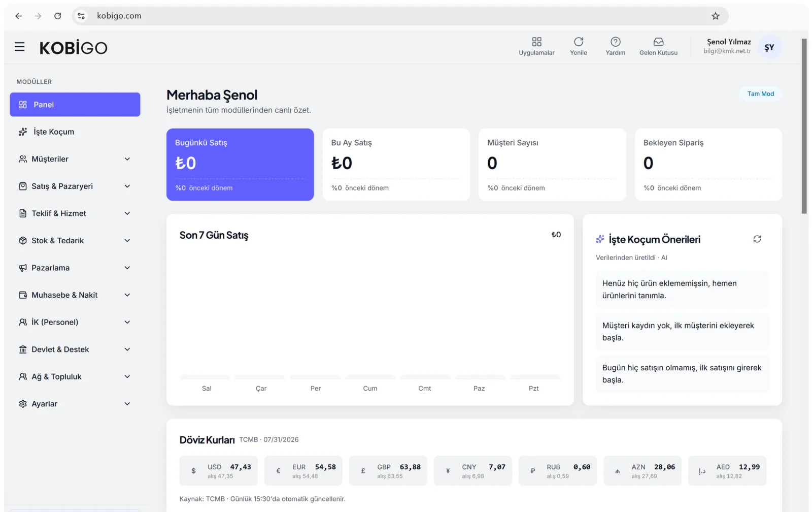Click the Panel dashboard icon in sidebar
The height and width of the screenshot is (512, 812).
click(23, 105)
